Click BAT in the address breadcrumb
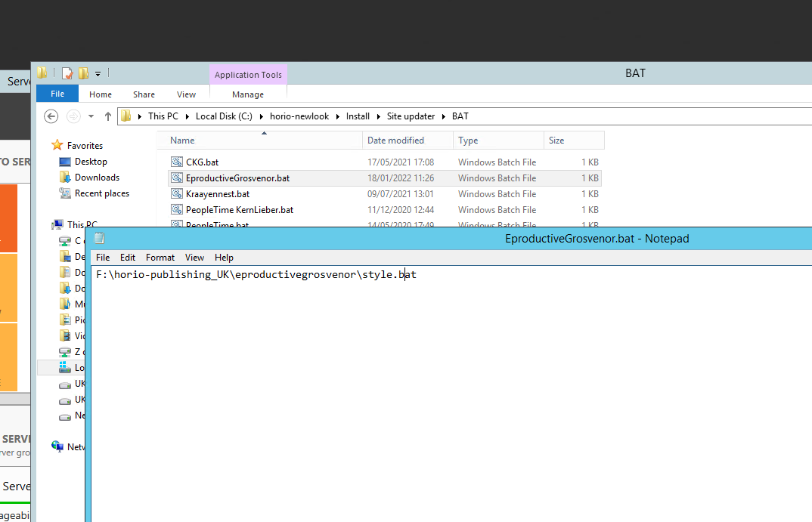The height and width of the screenshot is (522, 812). point(460,116)
